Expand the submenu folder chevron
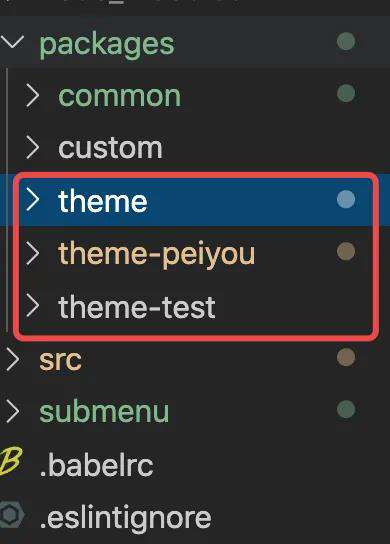 13,411
